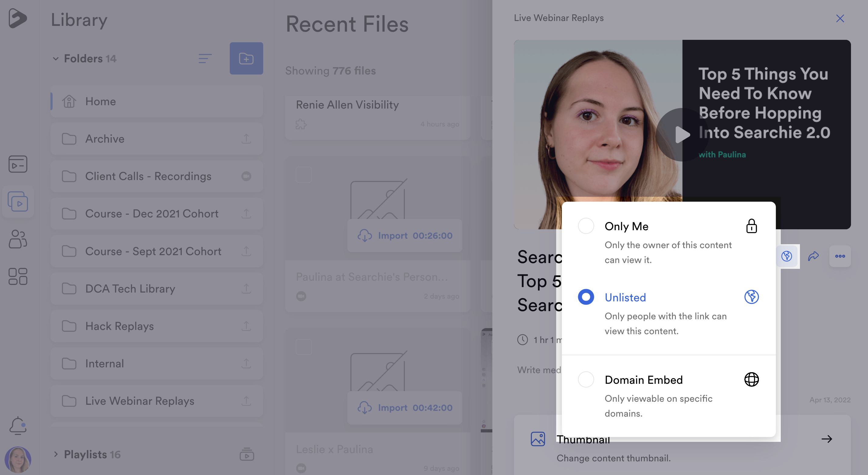Viewport: 868px width, 475px height.
Task: Click the Unlisted option label
Action: point(625,297)
